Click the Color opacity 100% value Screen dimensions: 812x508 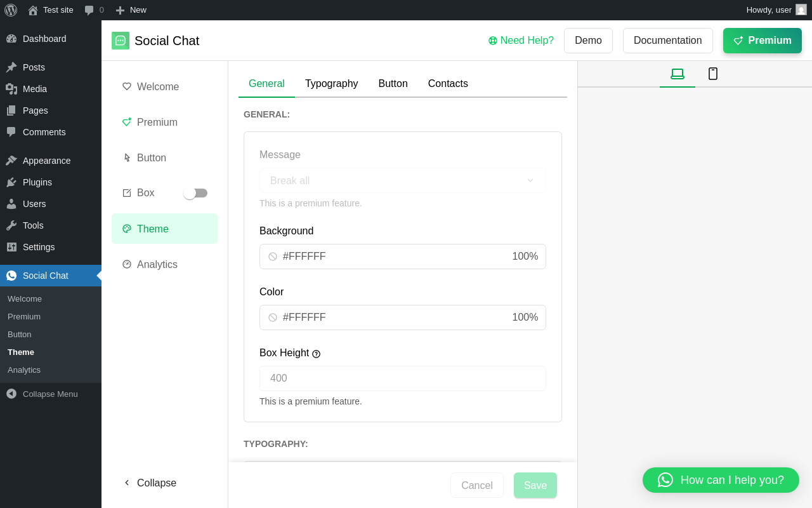[525, 317]
